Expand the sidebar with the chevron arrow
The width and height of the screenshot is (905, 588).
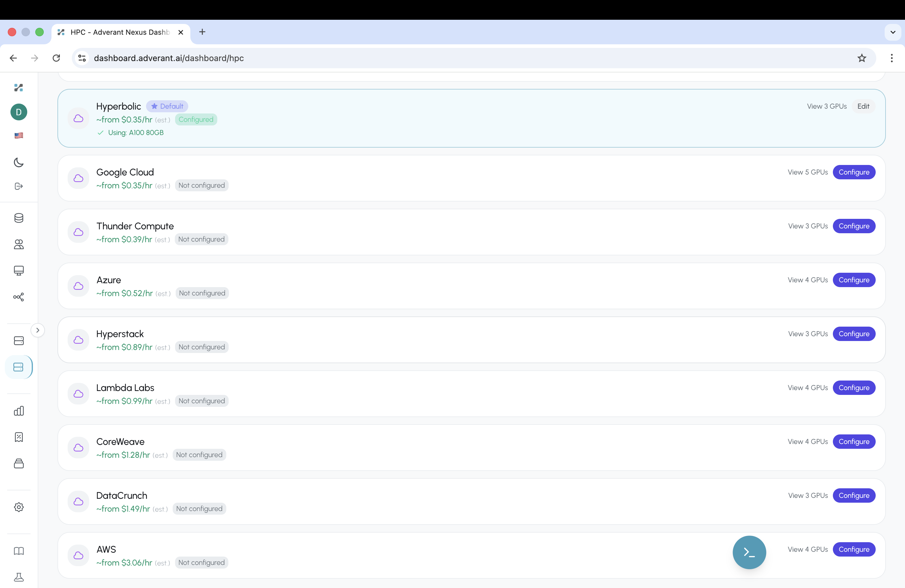[38, 330]
